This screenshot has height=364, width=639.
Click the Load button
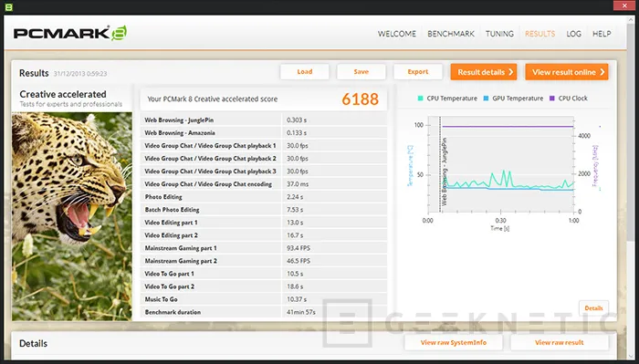click(304, 72)
